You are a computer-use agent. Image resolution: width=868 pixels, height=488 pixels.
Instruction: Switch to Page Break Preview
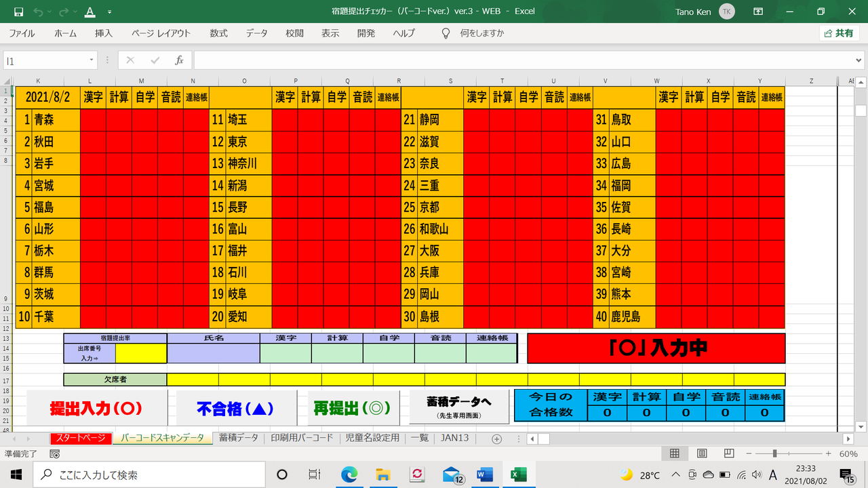point(729,453)
